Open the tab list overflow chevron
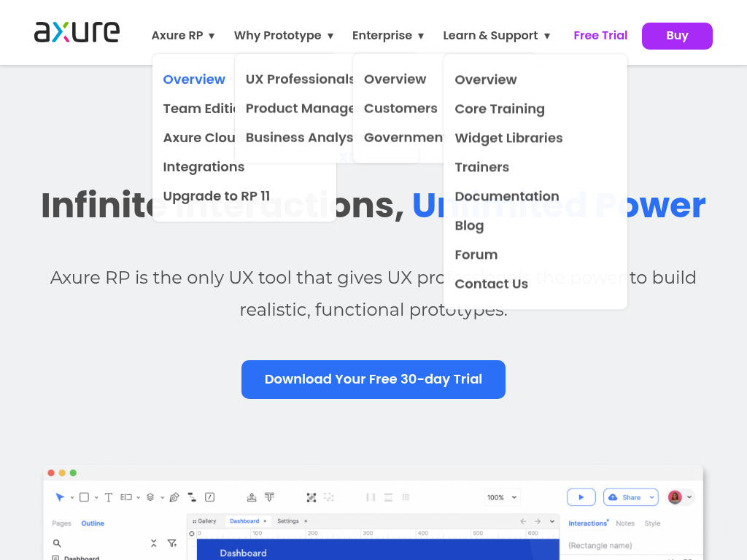 [552, 521]
